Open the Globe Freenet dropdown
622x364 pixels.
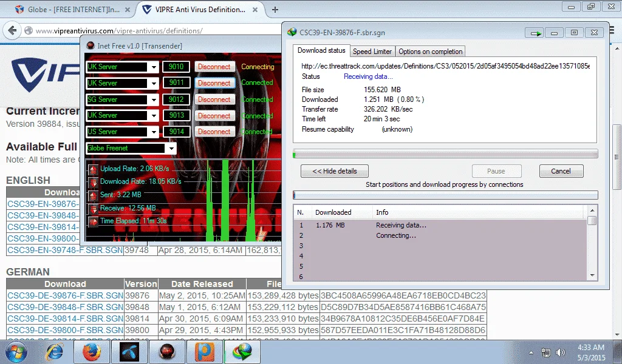tap(171, 149)
